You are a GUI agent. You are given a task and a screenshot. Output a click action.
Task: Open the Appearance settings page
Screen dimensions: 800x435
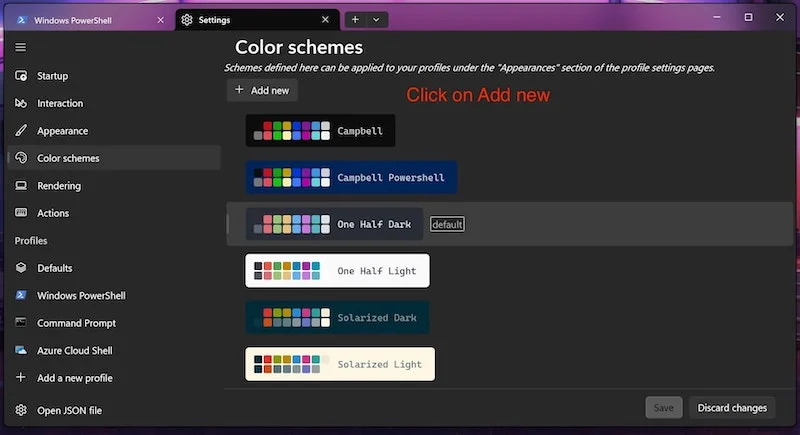[x=114, y=131]
